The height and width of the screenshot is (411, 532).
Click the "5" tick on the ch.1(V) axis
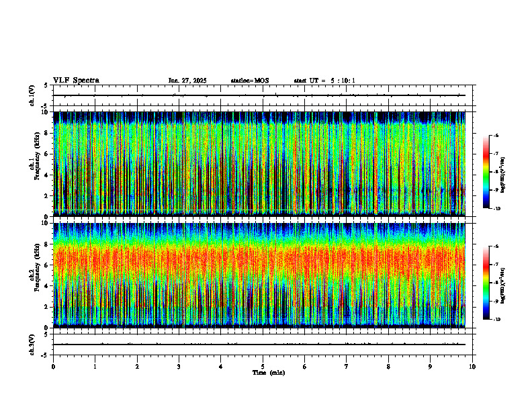click(46, 85)
